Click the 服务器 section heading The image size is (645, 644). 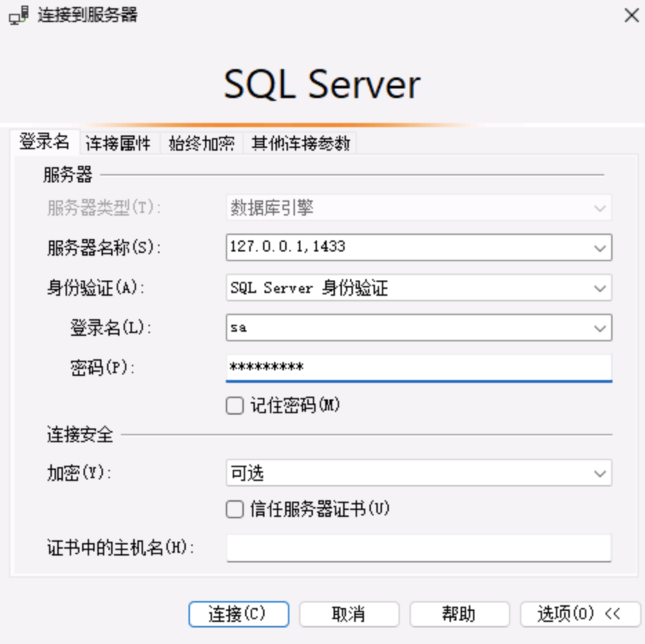click(68, 175)
